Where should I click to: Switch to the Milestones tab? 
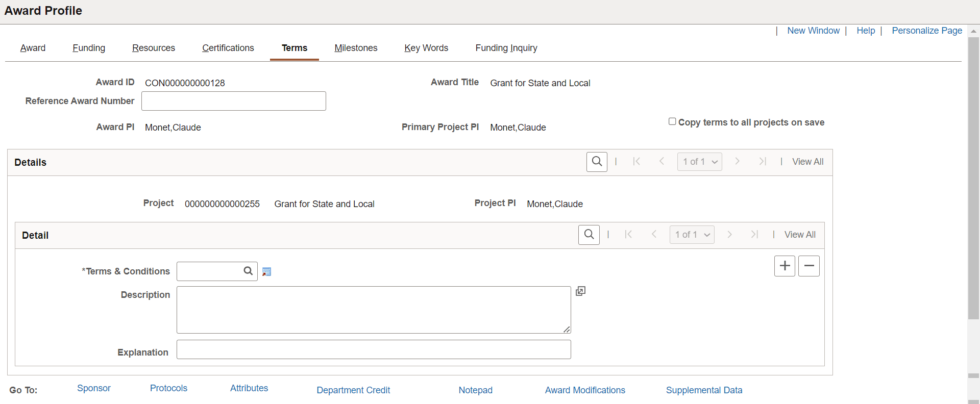(x=356, y=48)
